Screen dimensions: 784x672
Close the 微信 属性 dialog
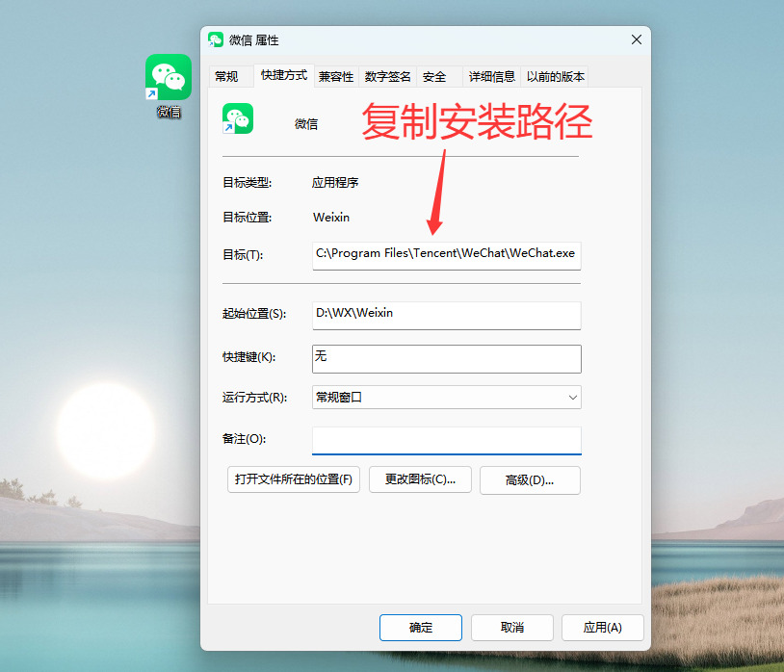click(x=636, y=39)
